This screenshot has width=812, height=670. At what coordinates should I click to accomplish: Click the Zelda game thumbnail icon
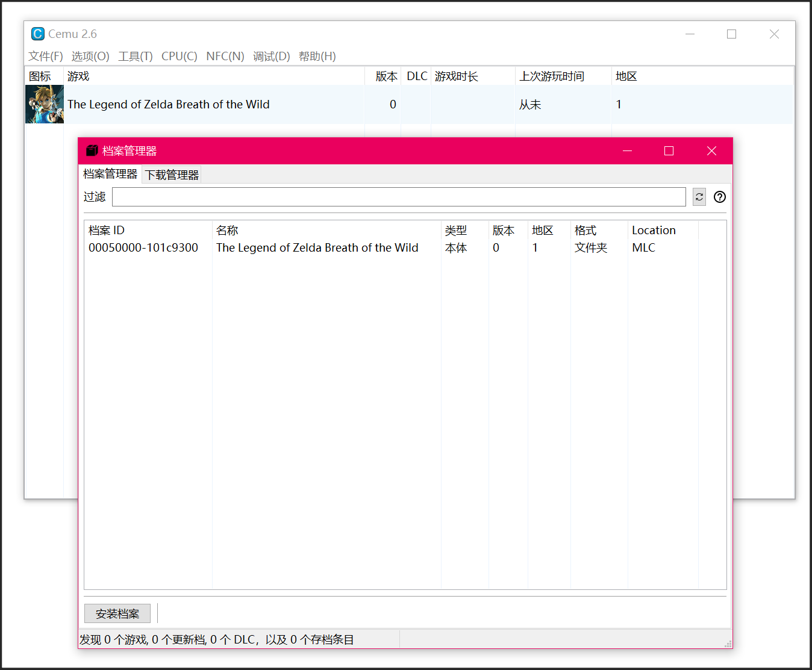(45, 104)
